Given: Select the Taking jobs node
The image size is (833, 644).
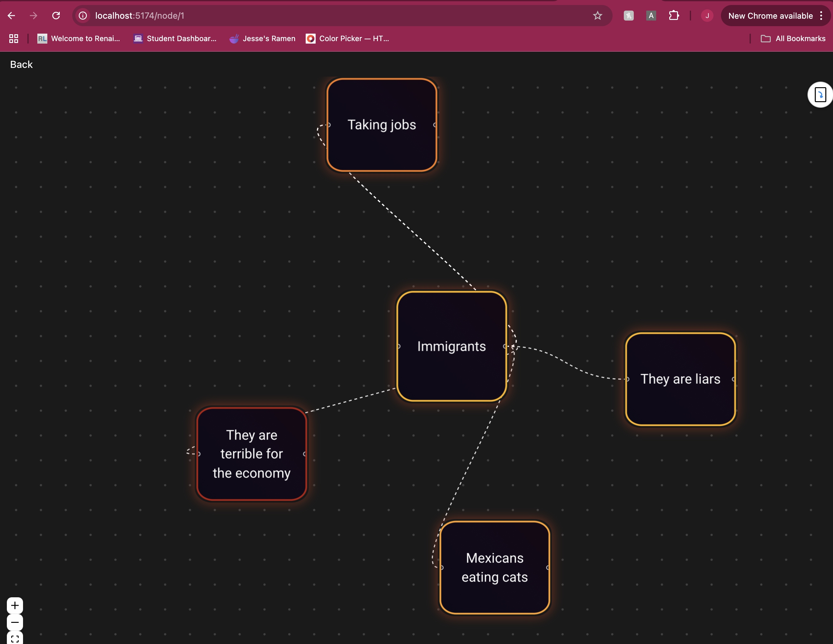Looking at the screenshot, I should (x=381, y=125).
